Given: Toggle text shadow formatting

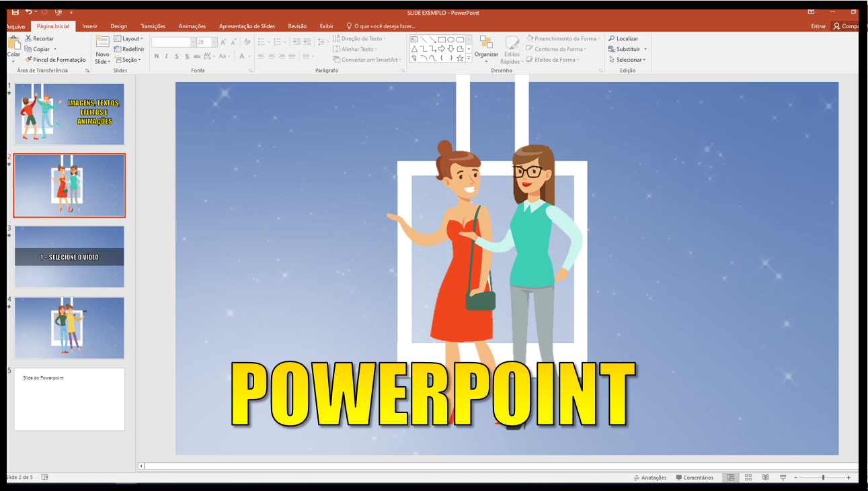Looking at the screenshot, I should (x=187, y=56).
